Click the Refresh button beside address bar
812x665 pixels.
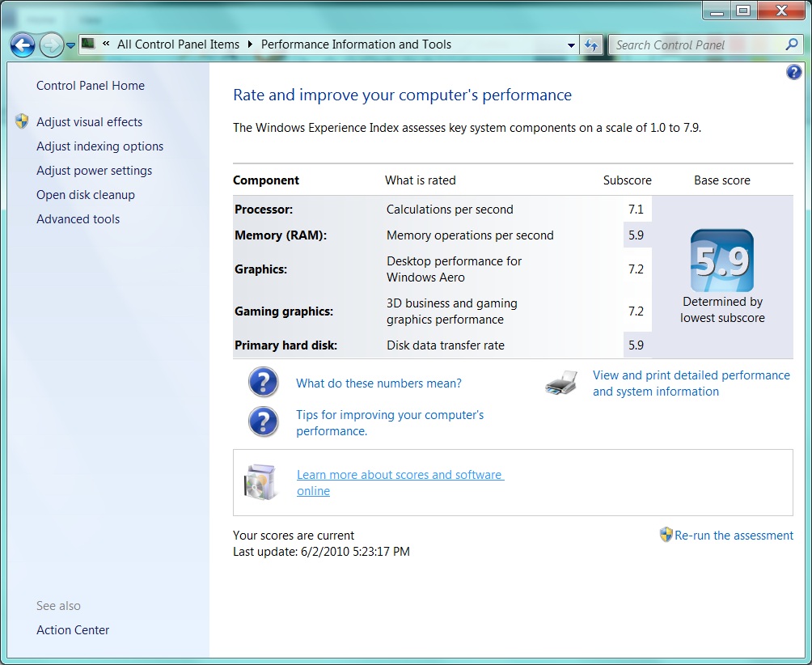pyautogui.click(x=591, y=45)
